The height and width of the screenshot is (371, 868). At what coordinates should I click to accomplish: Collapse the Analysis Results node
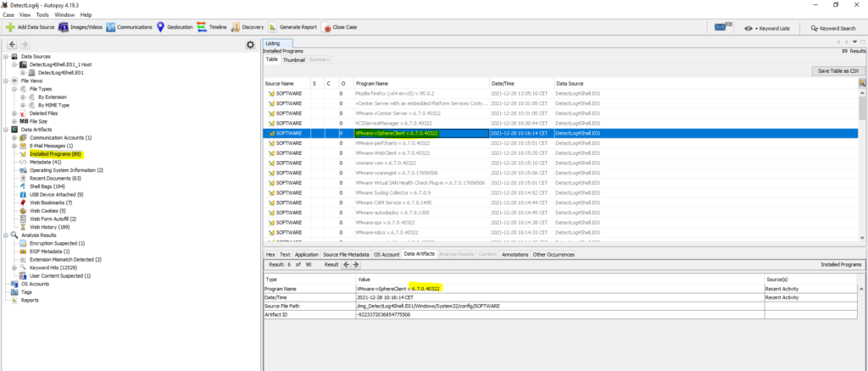pos(6,235)
